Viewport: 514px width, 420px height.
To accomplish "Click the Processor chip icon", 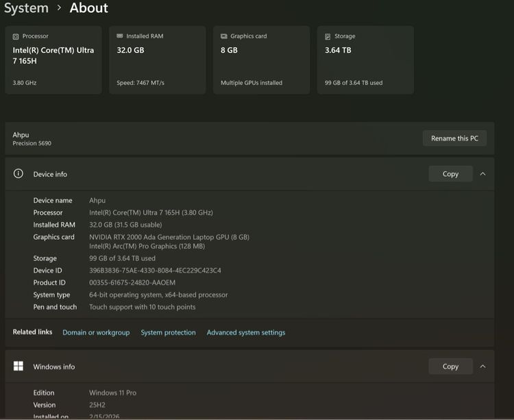I will click(x=15, y=36).
